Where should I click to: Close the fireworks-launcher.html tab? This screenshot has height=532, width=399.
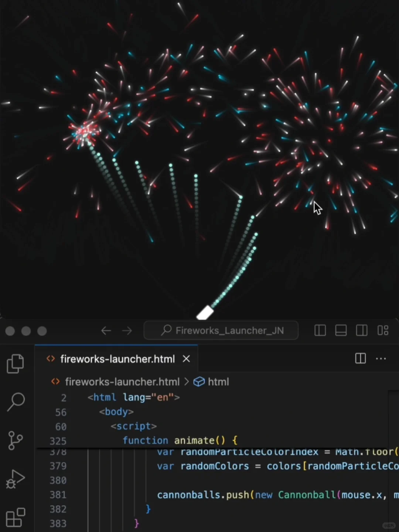pyautogui.click(x=186, y=359)
